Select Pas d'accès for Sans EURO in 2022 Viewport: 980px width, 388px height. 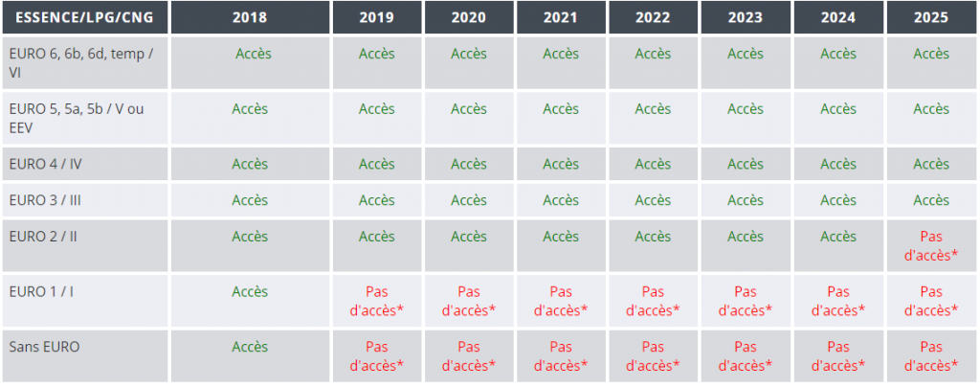(x=653, y=356)
